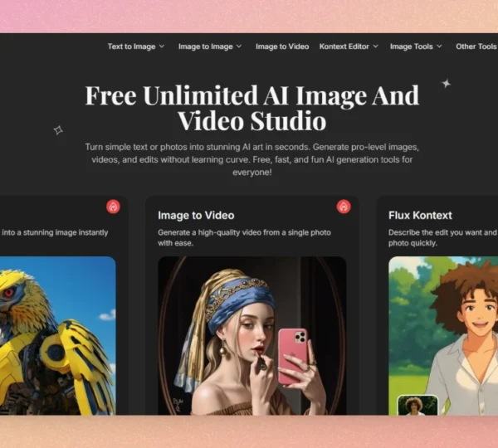Click the small inset photo in Flux Kontext preview
The width and height of the screenshot is (498, 448).
[417, 405]
